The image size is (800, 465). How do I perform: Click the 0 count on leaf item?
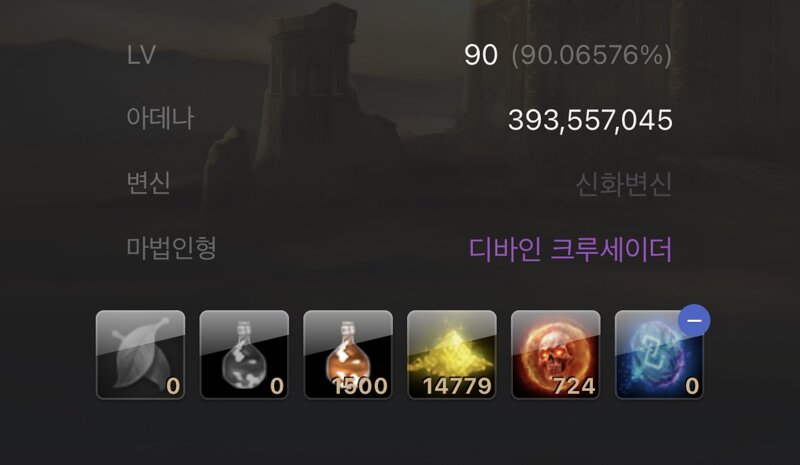(x=173, y=386)
